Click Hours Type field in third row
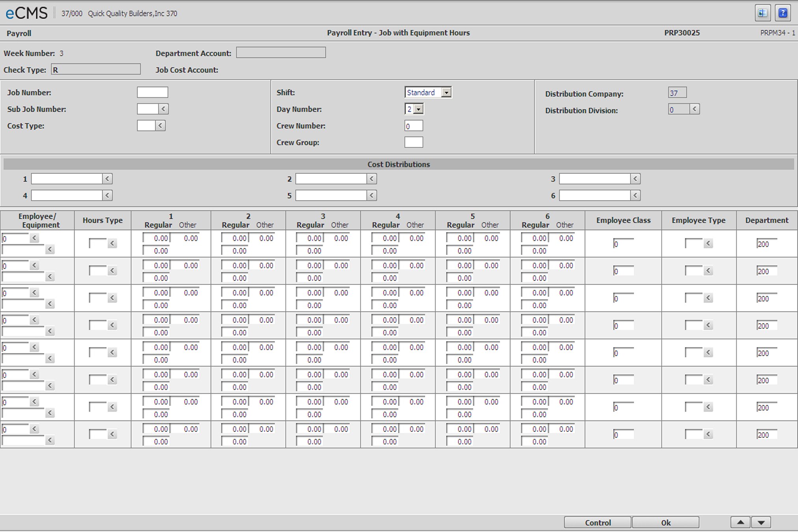 (x=98, y=298)
